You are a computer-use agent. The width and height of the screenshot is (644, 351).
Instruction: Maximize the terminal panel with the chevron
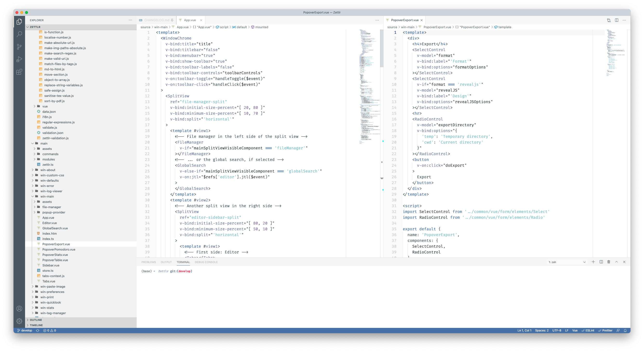[617, 262]
